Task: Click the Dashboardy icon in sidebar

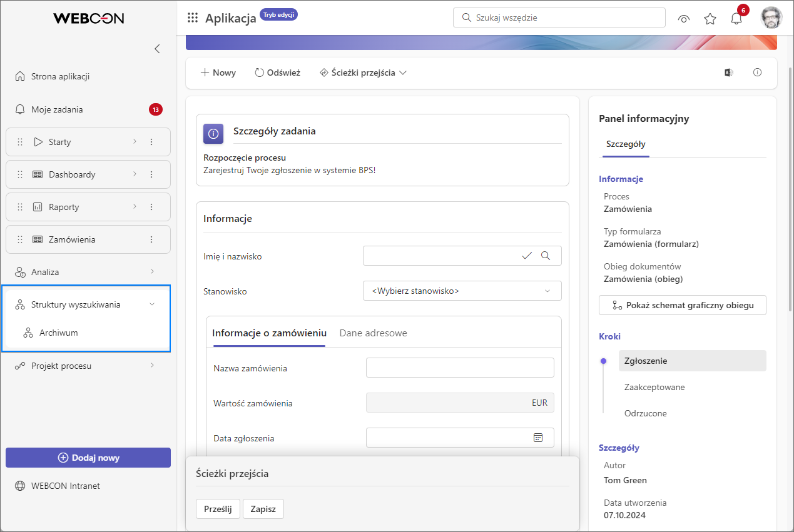Action: [x=38, y=174]
